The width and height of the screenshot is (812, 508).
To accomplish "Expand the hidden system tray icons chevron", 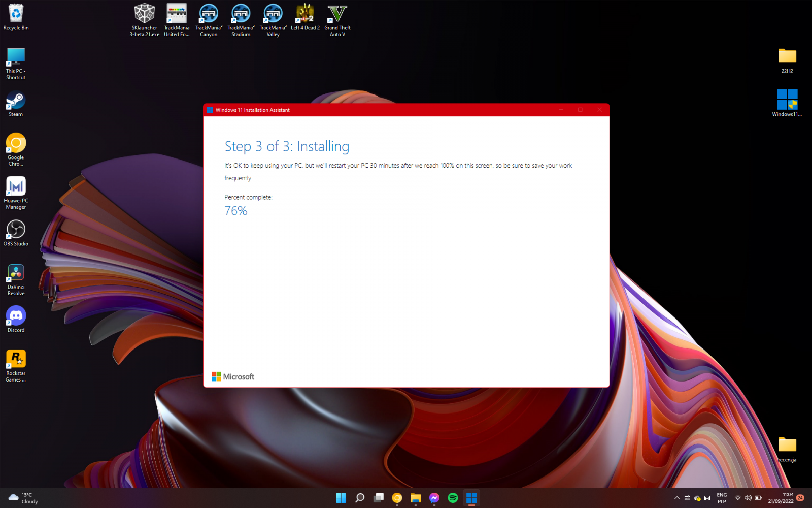I will 676,498.
